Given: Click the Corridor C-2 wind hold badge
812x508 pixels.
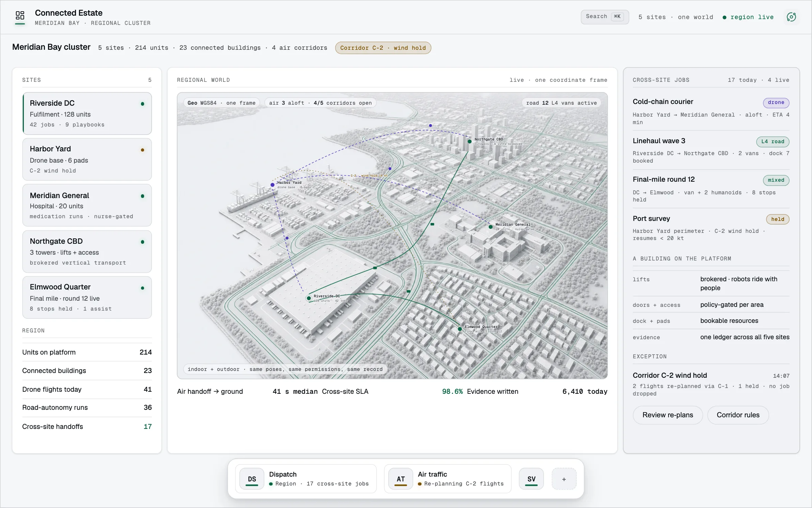Looking at the screenshot, I should pyautogui.click(x=383, y=48).
